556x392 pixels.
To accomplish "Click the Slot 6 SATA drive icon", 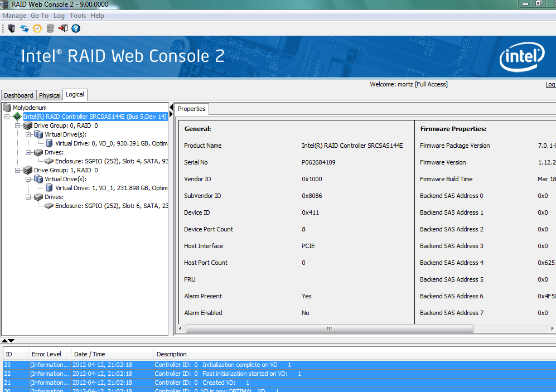I will 49,206.
